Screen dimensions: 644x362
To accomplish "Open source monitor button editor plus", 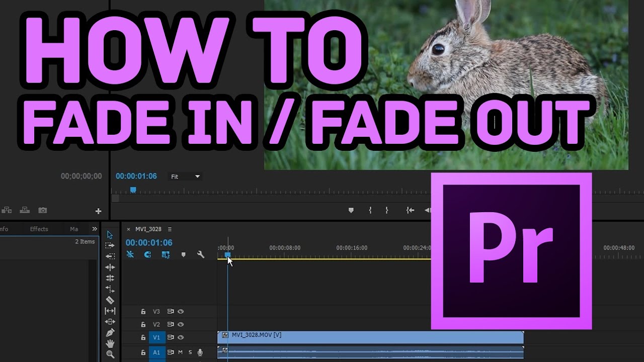I will [99, 211].
